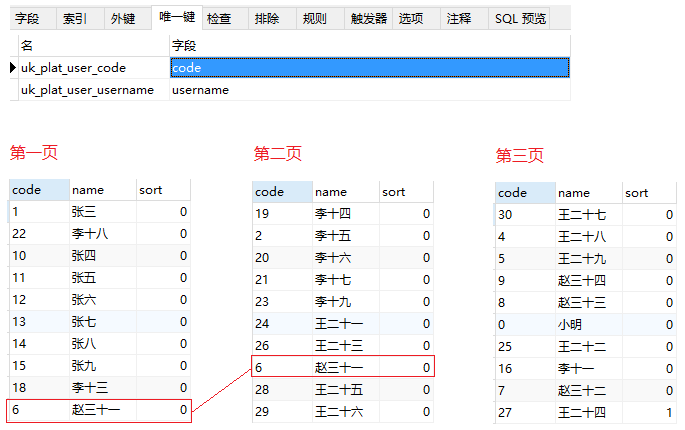Select the 张七 name cell
Viewport: 685px width, 430px height.
point(103,322)
